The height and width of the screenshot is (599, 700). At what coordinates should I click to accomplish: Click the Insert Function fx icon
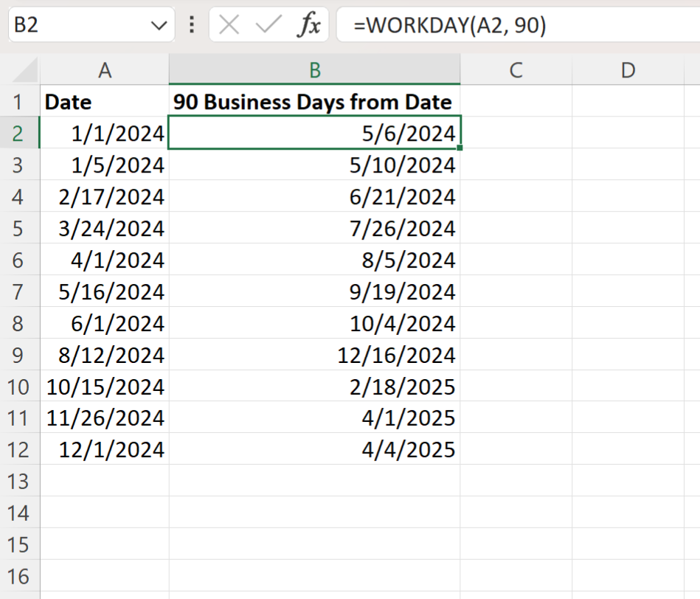(308, 25)
